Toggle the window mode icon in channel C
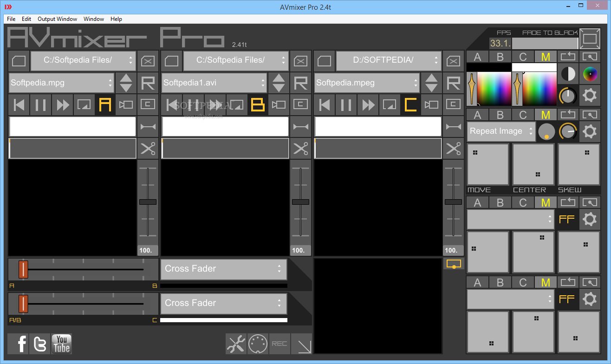Image resolution: width=611 pixels, height=364 pixels. [390, 105]
